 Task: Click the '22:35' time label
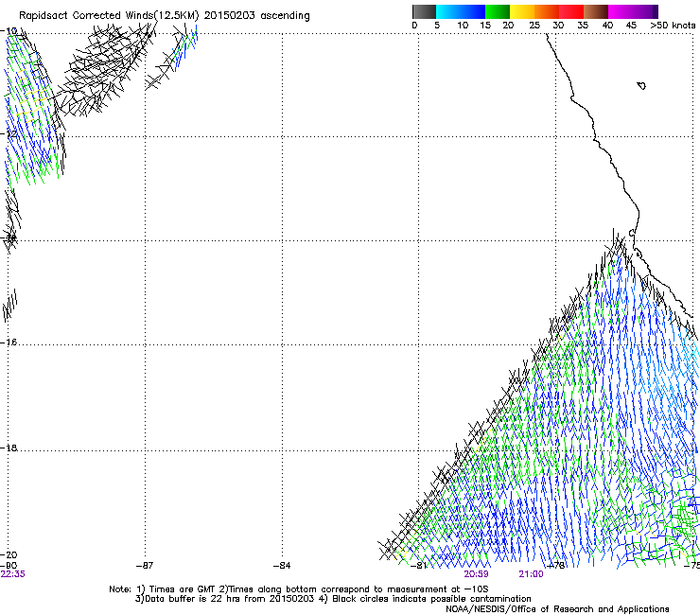coord(12,574)
